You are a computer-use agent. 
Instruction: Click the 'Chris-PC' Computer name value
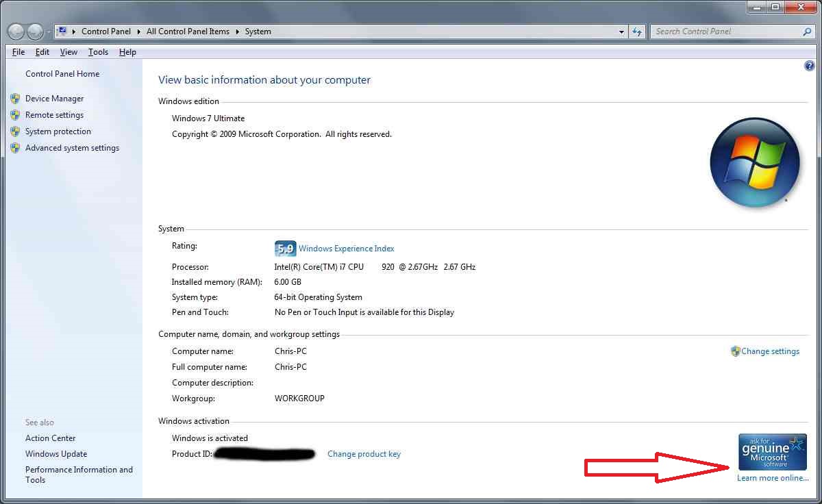pos(290,351)
